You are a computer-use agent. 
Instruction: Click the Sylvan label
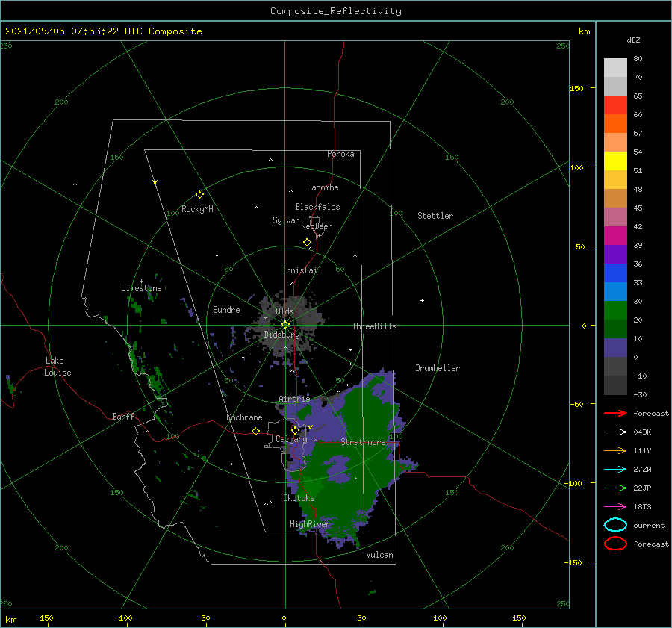(286, 220)
